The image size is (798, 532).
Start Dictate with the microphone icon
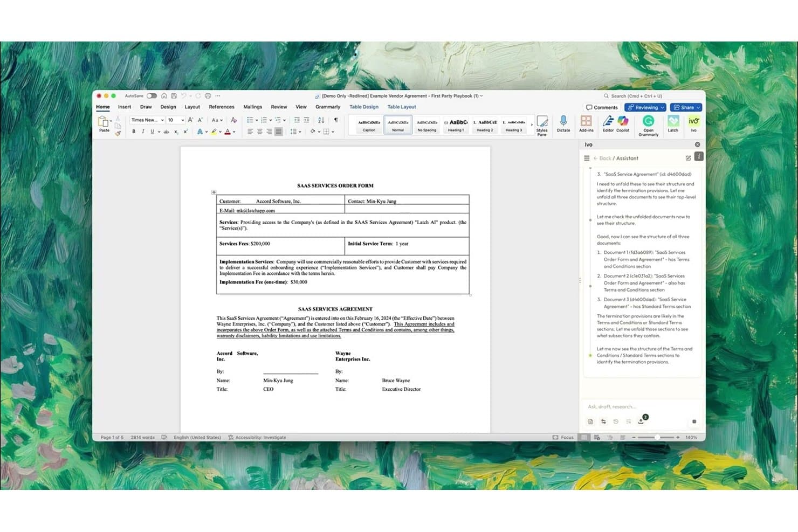coord(563,123)
